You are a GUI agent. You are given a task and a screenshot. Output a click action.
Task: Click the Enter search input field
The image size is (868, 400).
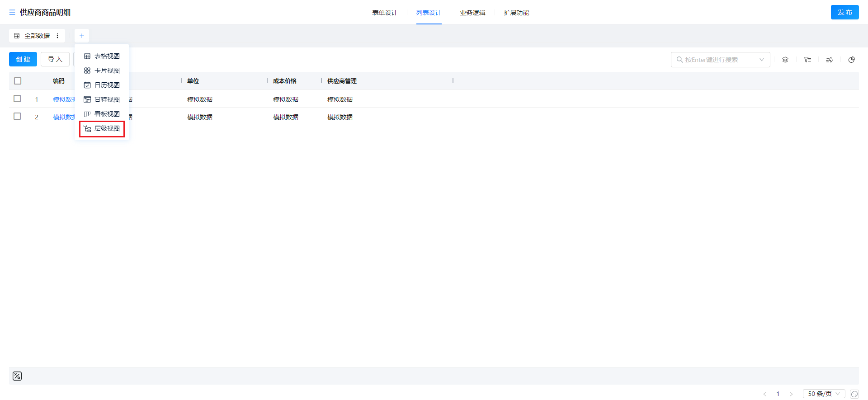click(x=717, y=60)
